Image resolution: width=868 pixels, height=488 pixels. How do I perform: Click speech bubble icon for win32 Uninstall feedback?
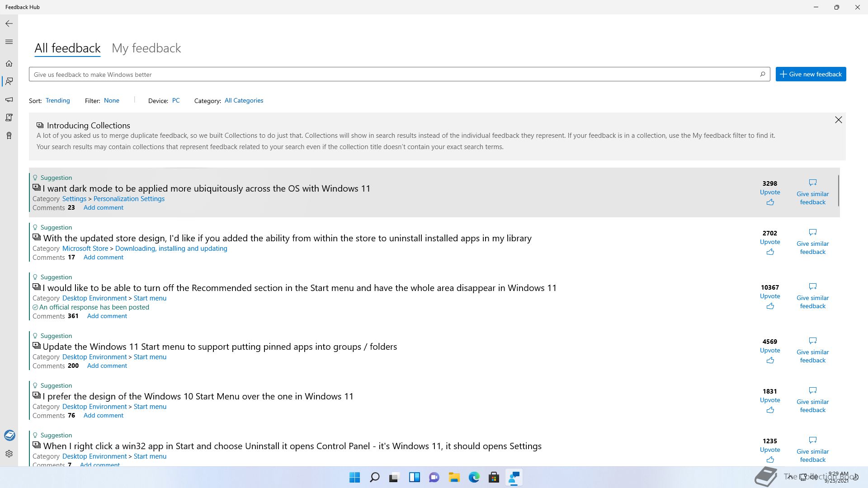tap(813, 440)
